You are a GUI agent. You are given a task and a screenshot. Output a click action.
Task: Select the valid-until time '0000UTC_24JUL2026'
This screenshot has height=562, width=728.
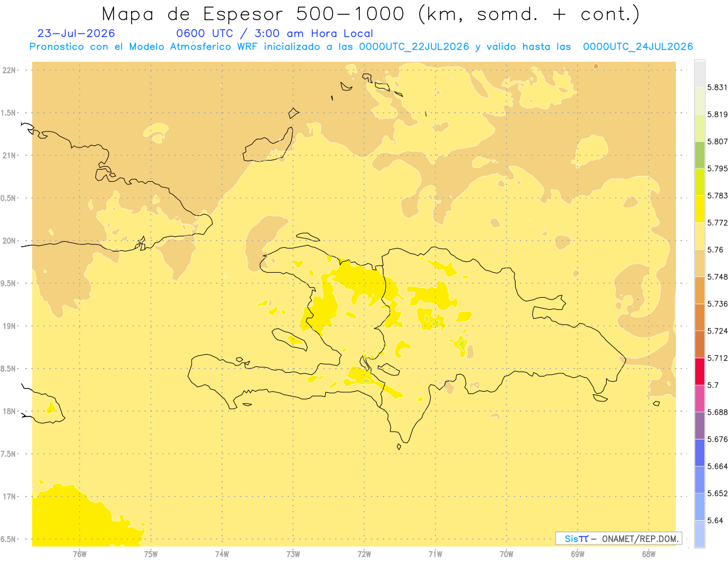(x=638, y=47)
